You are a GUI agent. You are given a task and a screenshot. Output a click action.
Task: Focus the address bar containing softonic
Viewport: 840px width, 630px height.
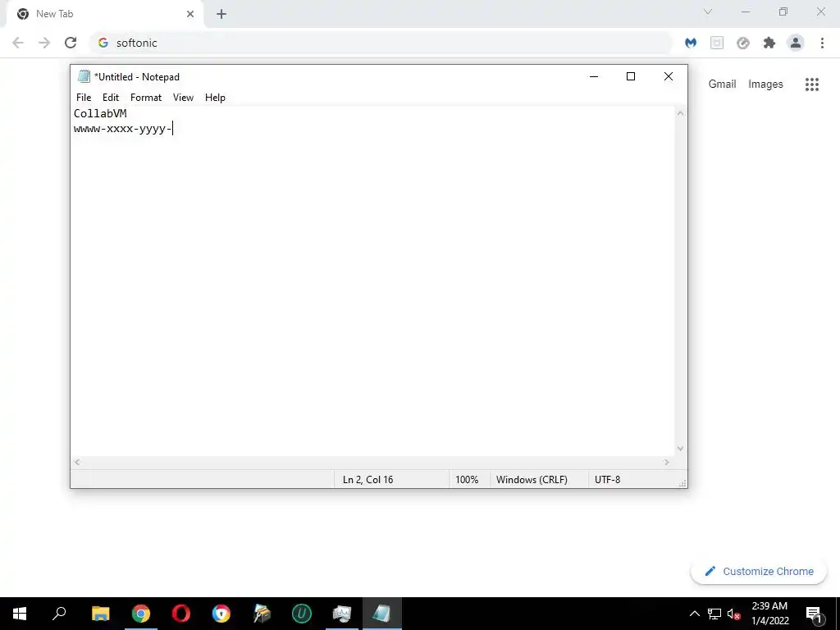381,43
